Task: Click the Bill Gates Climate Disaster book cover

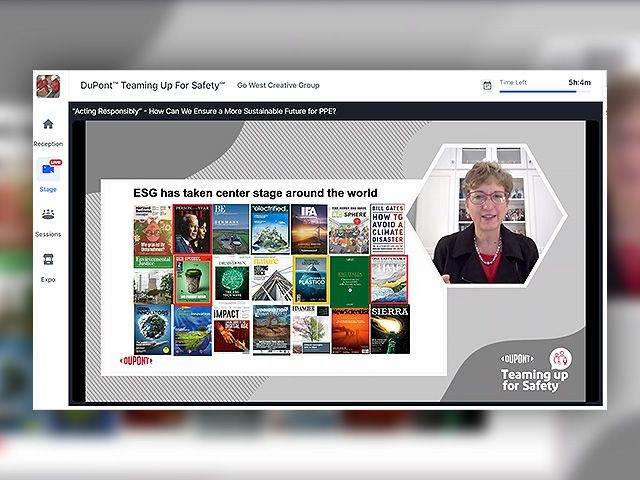Action: tap(388, 229)
